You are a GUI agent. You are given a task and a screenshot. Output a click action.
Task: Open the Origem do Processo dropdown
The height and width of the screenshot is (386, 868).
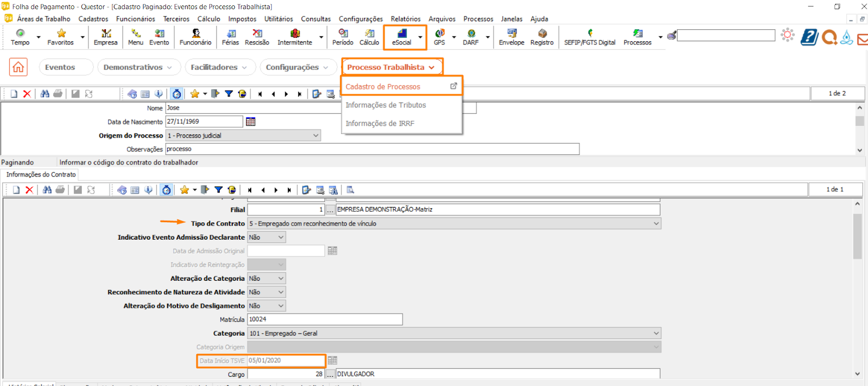pyautogui.click(x=243, y=136)
